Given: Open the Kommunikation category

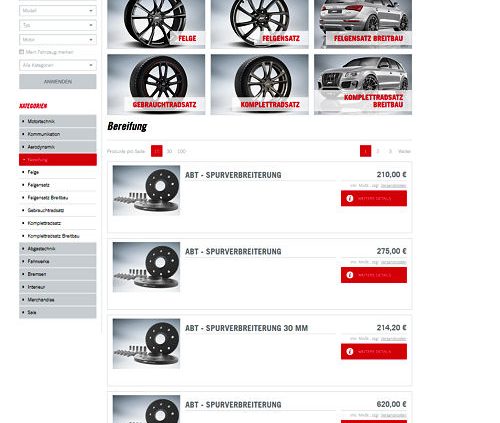Looking at the screenshot, I should click(x=58, y=134).
